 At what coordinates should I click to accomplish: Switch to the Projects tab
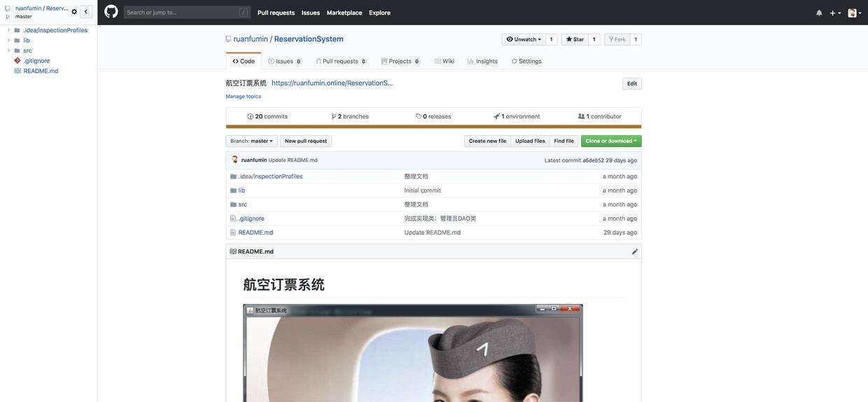coord(400,61)
